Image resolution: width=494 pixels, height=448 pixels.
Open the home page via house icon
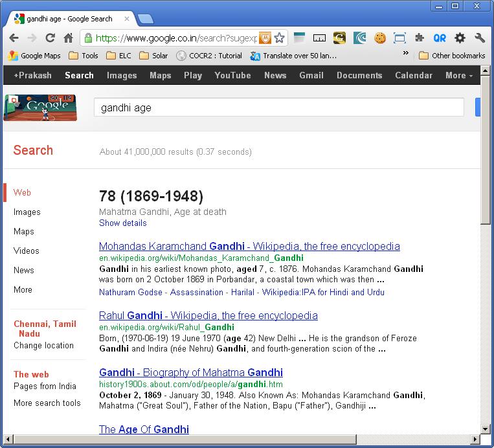(69, 38)
